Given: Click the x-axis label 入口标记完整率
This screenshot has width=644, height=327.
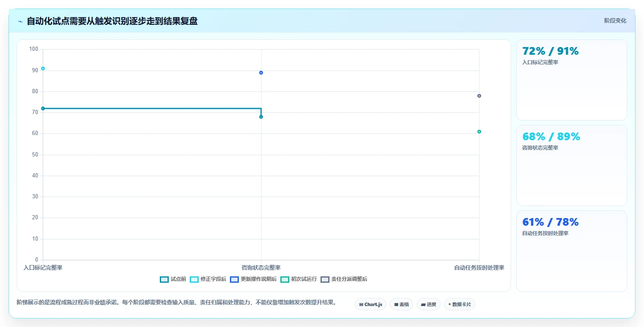Looking at the screenshot, I should (x=43, y=268).
